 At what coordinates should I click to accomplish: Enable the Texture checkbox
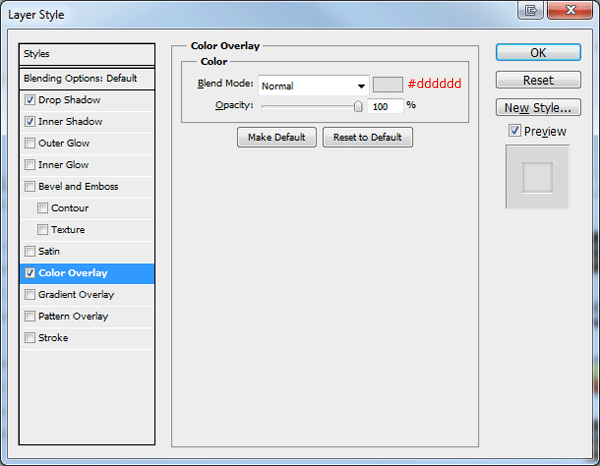pyautogui.click(x=42, y=230)
